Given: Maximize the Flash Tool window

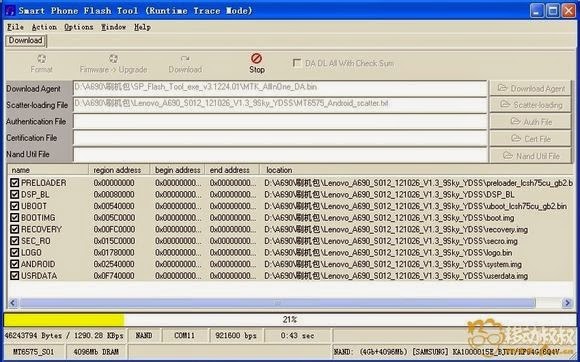Looking at the screenshot, I should click(553, 11).
